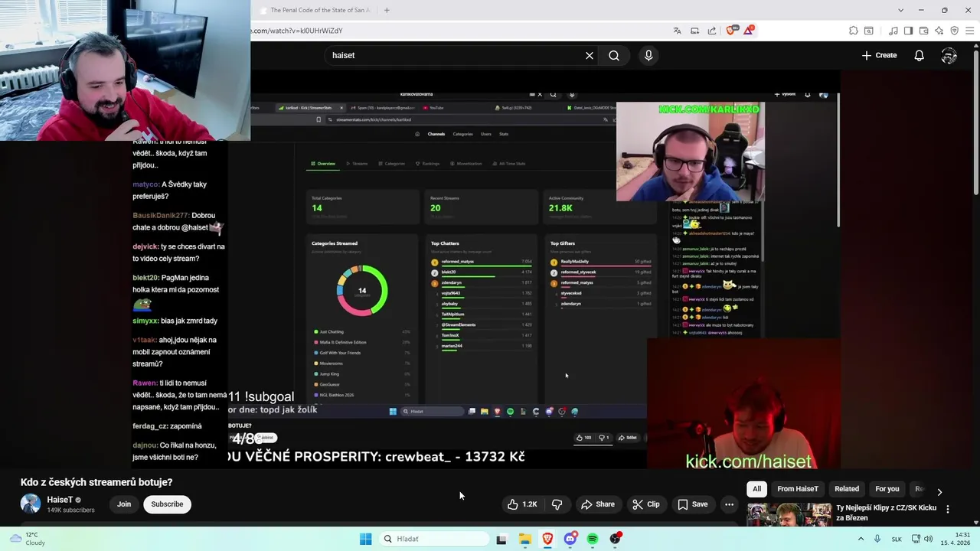Screen dimensions: 980x551
Task: Open Brave Leo AI sparkle icon
Action: [x=939, y=31]
